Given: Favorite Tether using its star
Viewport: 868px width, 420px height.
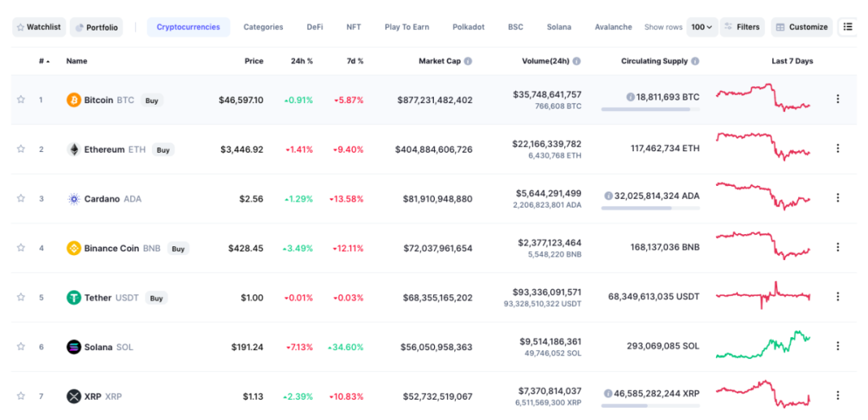Looking at the screenshot, I should [21, 297].
